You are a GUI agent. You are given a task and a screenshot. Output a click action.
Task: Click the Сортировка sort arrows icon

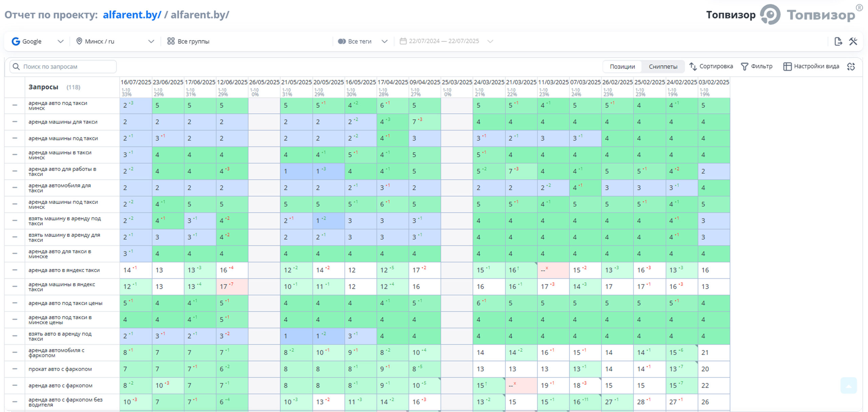[693, 66]
